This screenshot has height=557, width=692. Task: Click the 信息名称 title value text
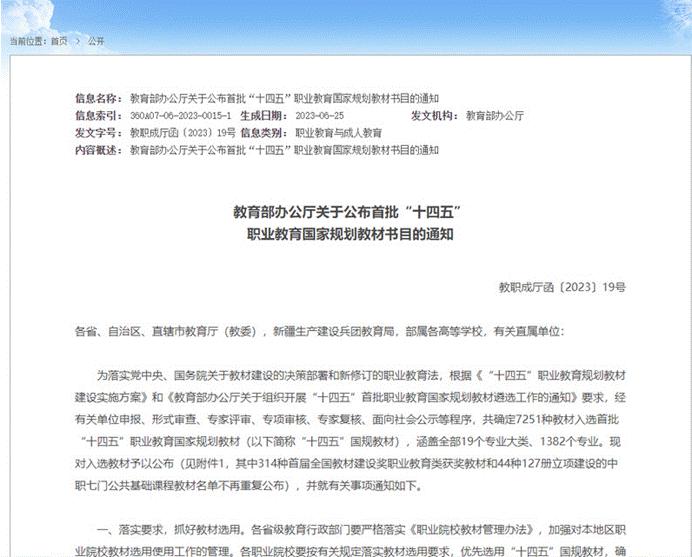tap(284, 98)
